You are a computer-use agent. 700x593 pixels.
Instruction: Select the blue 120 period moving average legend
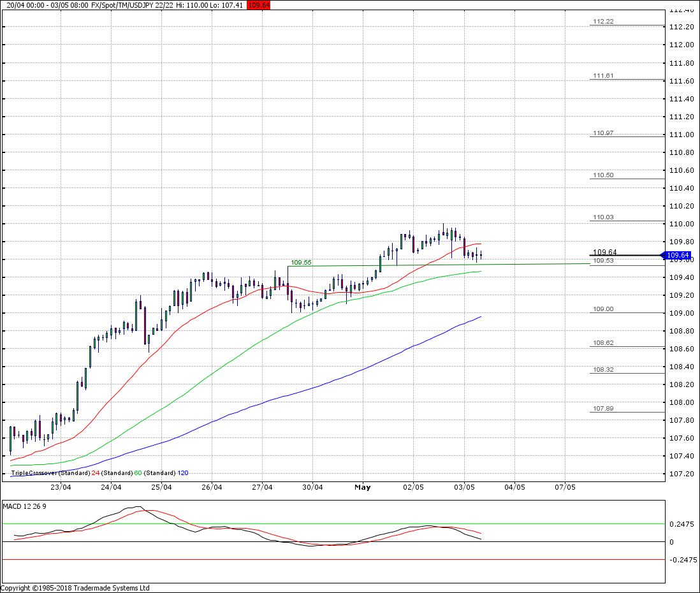coord(182,473)
